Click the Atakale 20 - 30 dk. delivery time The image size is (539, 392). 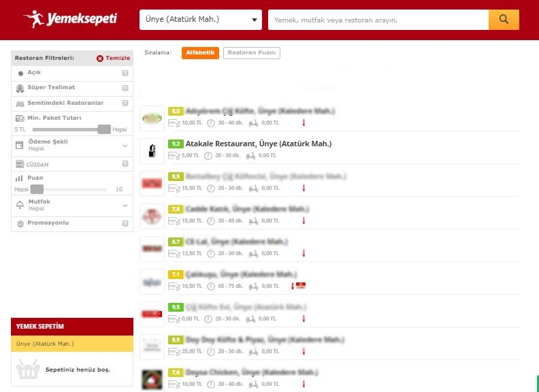[227, 155]
